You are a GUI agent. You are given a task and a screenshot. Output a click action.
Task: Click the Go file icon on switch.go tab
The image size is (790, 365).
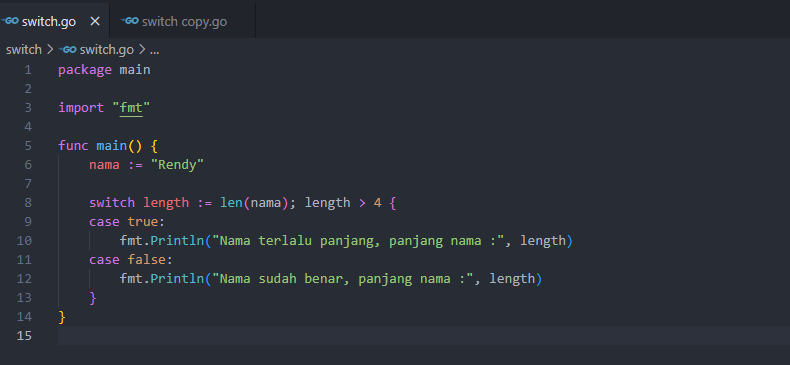10,21
